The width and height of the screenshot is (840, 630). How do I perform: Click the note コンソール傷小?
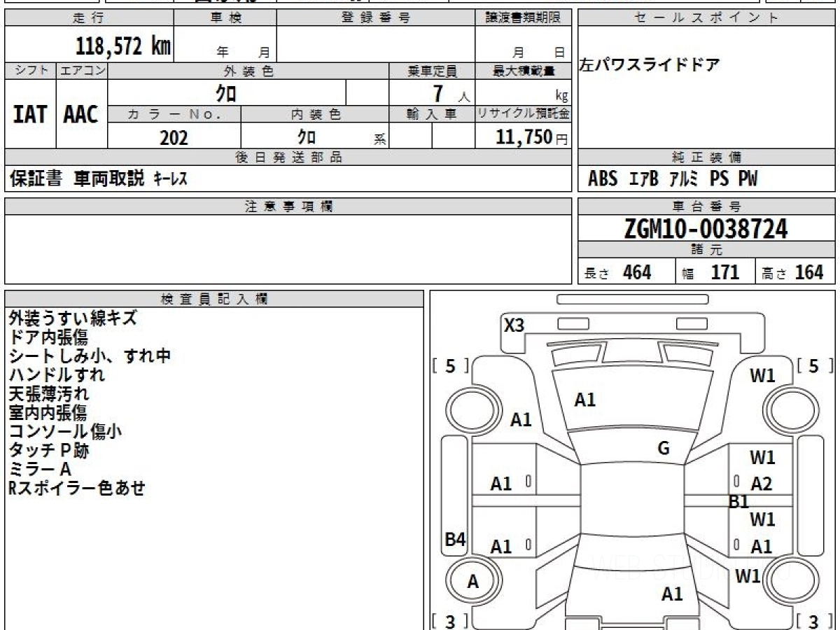coord(65,431)
